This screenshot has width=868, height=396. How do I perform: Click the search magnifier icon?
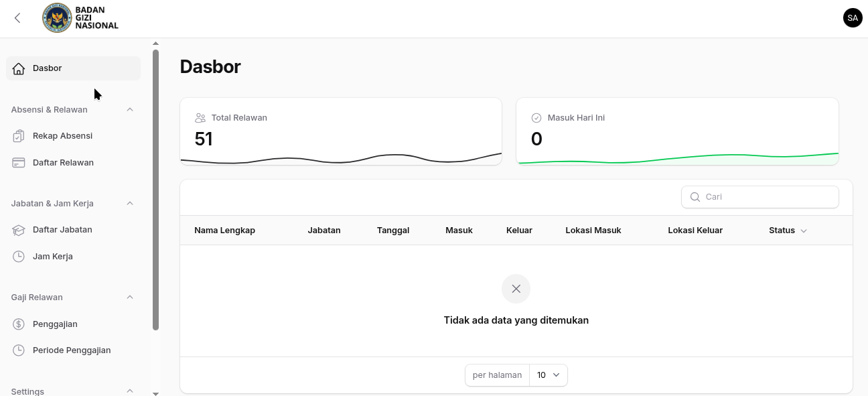(695, 197)
